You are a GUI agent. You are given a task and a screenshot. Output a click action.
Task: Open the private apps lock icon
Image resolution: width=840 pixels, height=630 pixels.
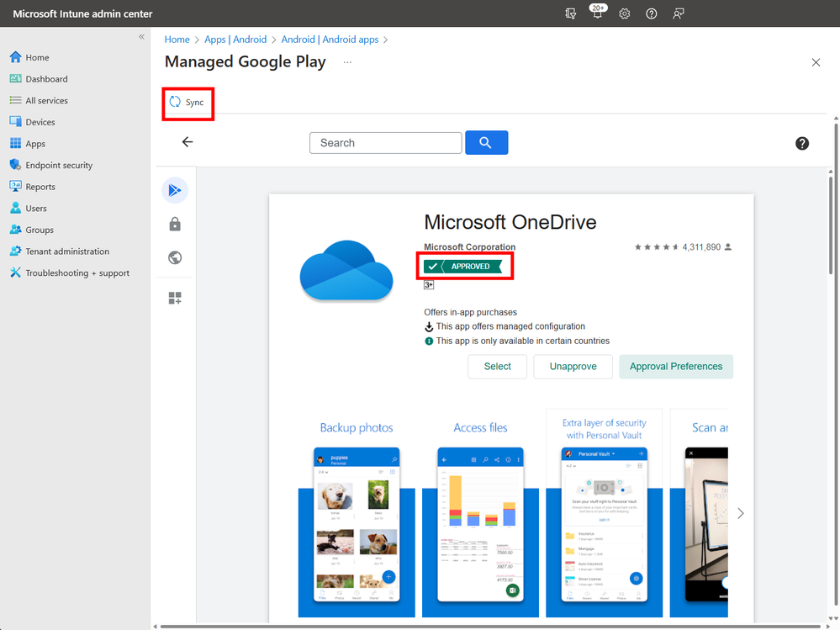(x=175, y=224)
